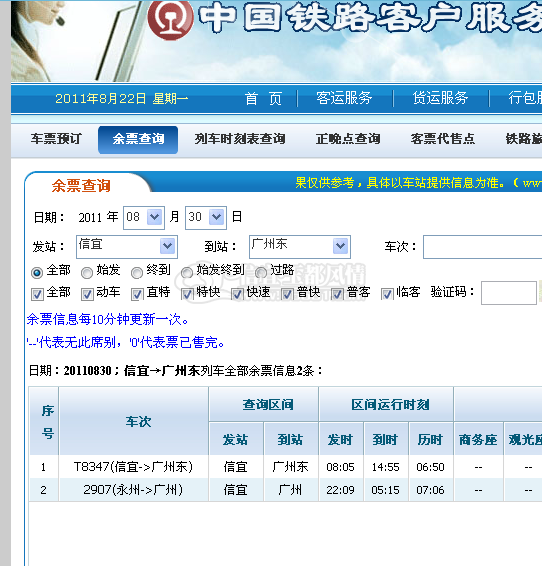542x566 pixels.
Task: Click the 发站 column header
Action: click(236, 440)
